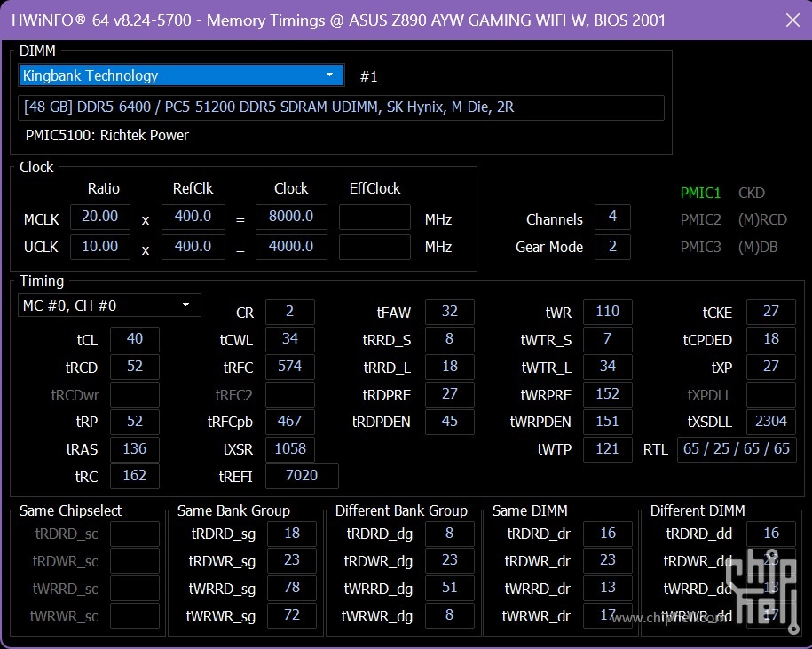
Task: Click the tWTR_S value 7
Action: pyautogui.click(x=607, y=339)
